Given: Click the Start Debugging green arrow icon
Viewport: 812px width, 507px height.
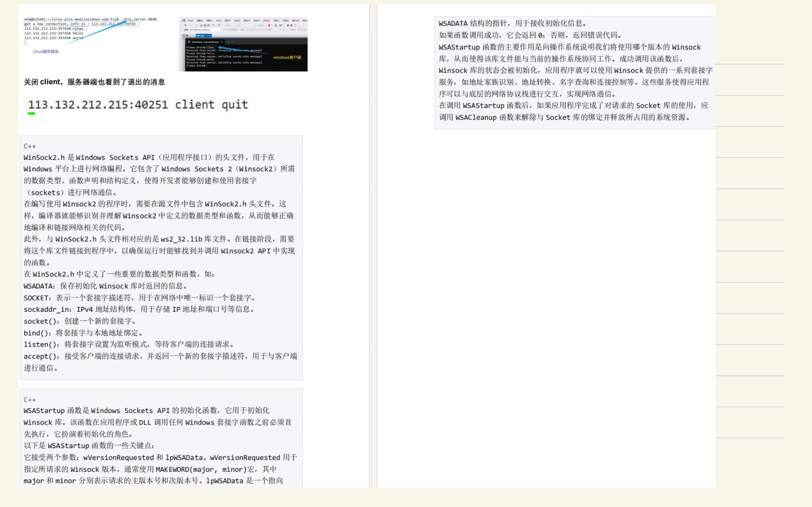Looking at the screenshot, I should point(256,25).
